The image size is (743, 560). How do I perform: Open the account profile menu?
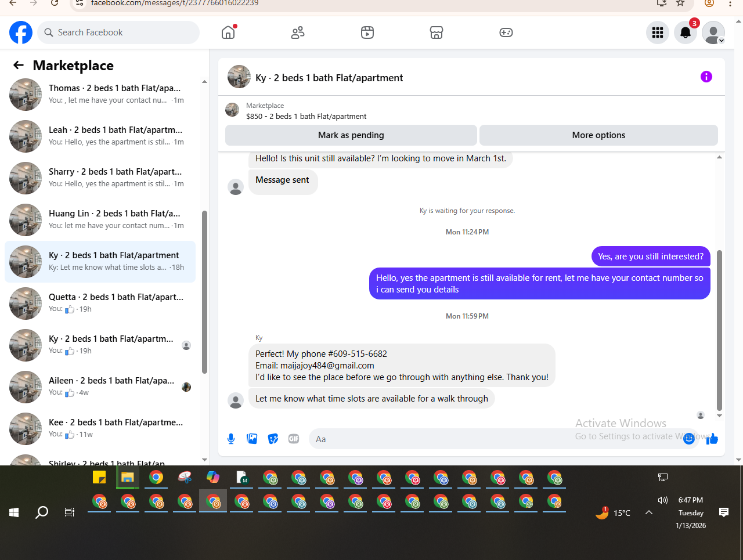[713, 32]
